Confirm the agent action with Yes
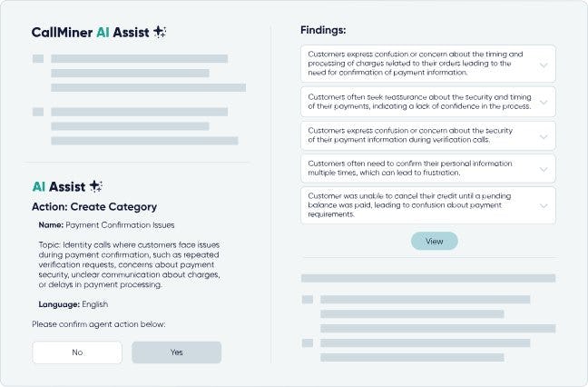This screenshot has height=387, width=588. (176, 352)
